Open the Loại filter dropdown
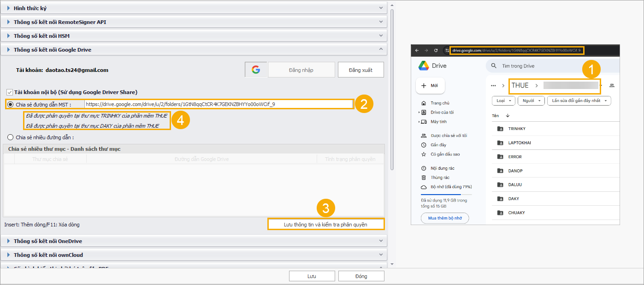This screenshot has width=644, height=285. point(504,101)
